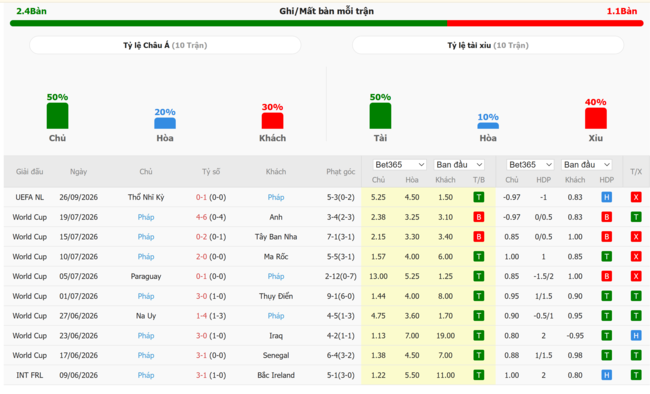Click the red B HDP badge in Tây Ban Nha row

click(606, 237)
